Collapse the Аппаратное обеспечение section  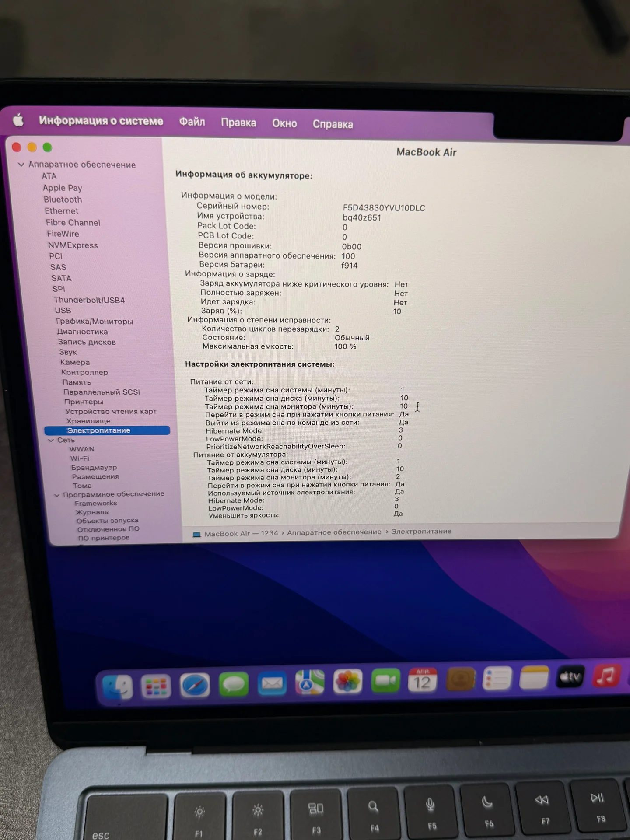[x=21, y=164]
